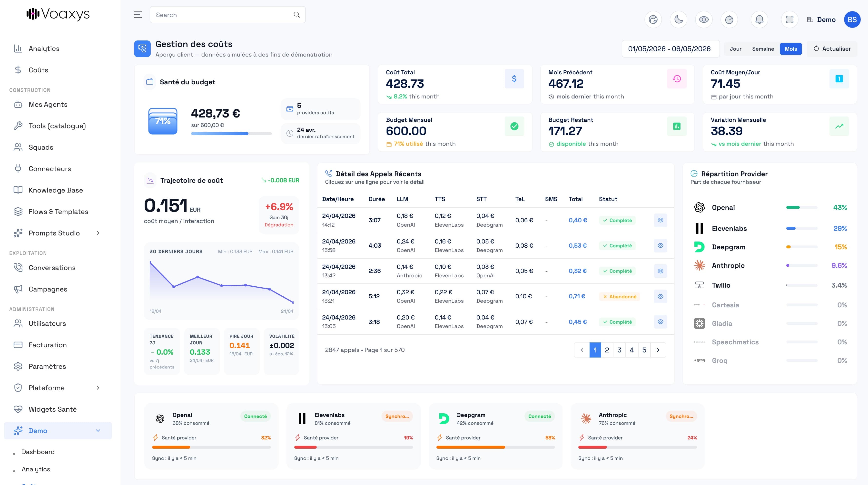Go to page 5 of calls

pyautogui.click(x=644, y=350)
